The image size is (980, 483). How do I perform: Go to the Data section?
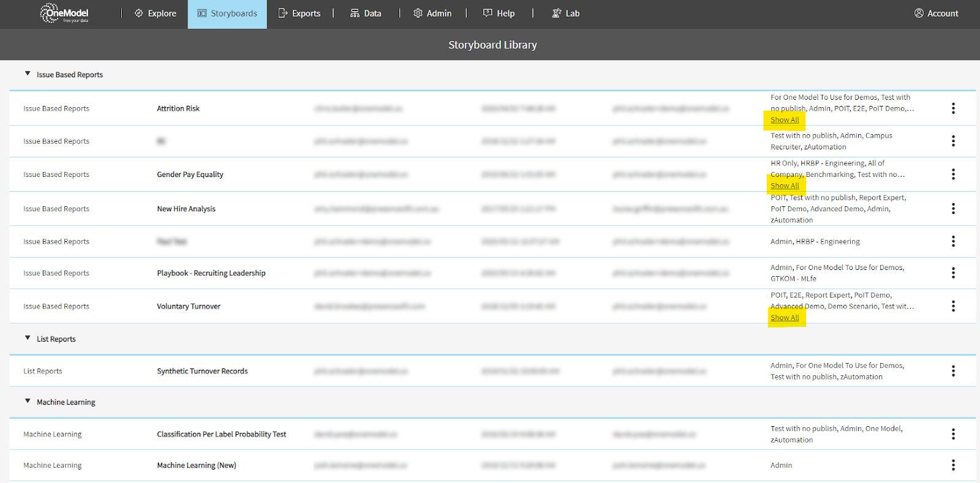[x=366, y=13]
